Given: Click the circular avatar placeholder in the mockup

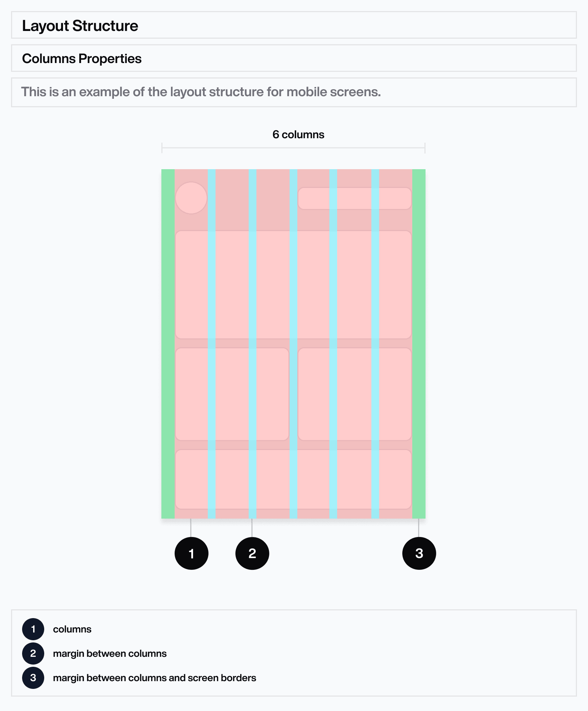Looking at the screenshot, I should 191,198.
